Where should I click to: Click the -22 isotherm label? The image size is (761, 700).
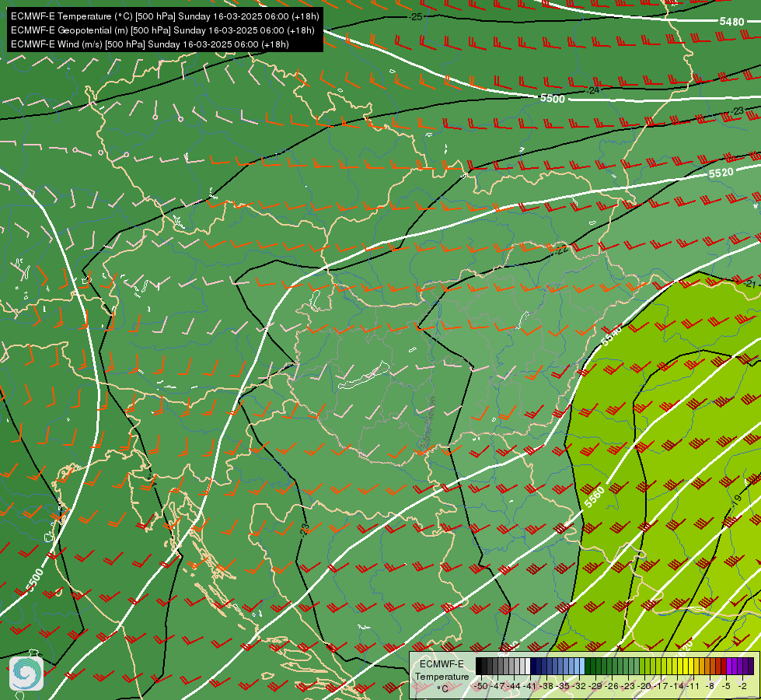pyautogui.click(x=561, y=250)
